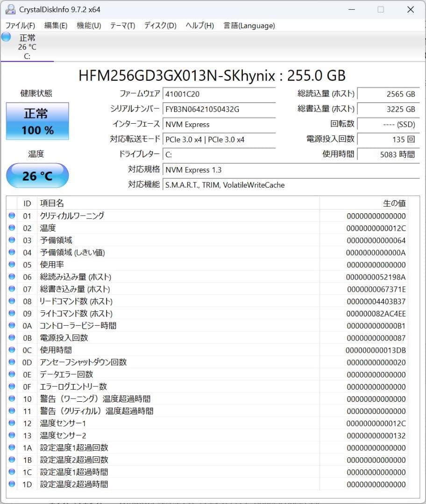
Task: Open the テーマ menu
Action: tap(122, 26)
